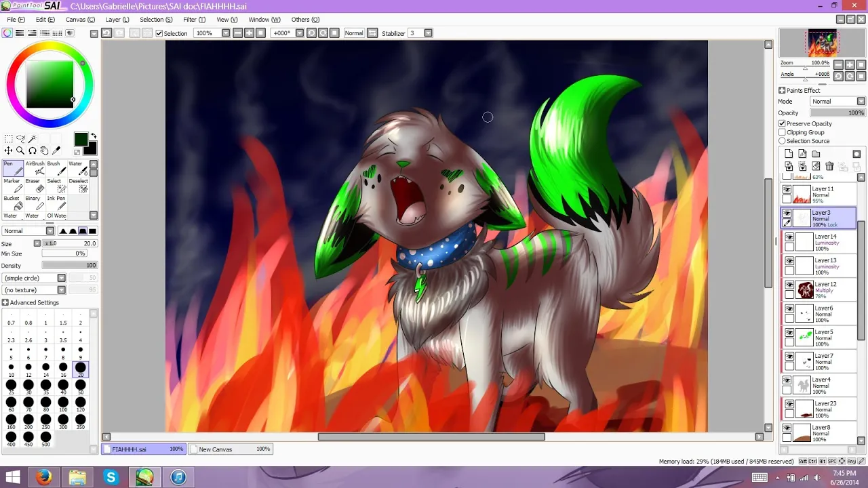The image size is (868, 488).
Task: Switch to New Canvas document tab
Action: click(231, 449)
